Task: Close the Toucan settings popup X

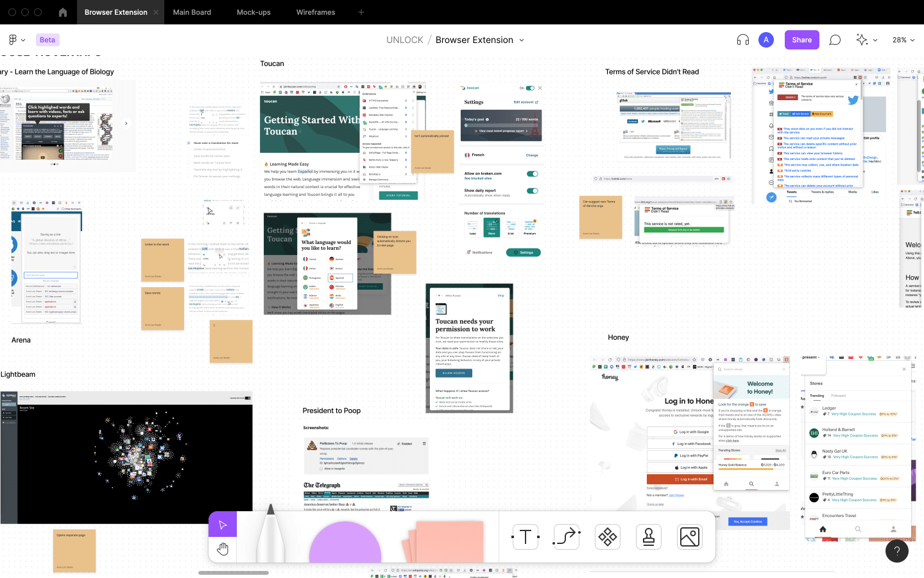Action: click(540, 88)
